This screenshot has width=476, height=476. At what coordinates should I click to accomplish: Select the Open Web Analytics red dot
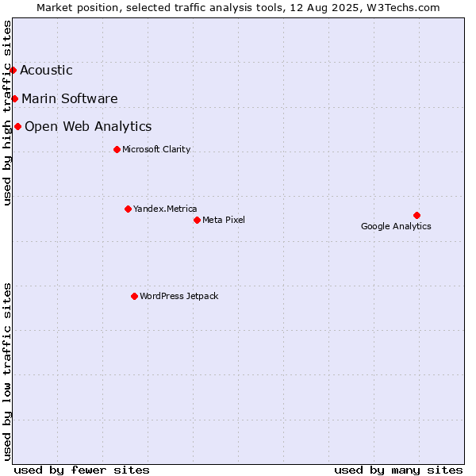point(18,127)
